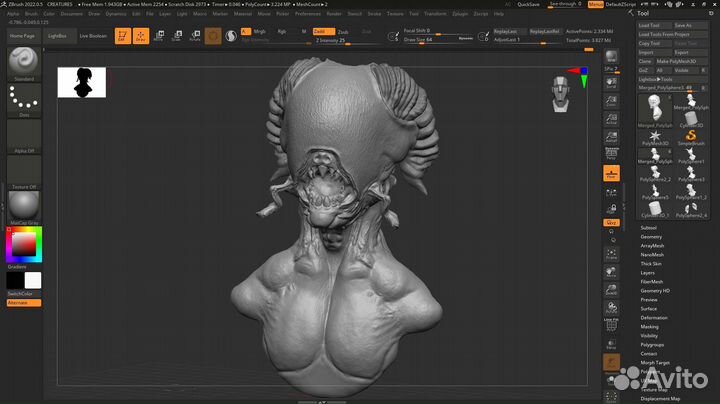The height and width of the screenshot is (404, 720).
Task: Select the Rotate transform icon
Action: (x=195, y=35)
